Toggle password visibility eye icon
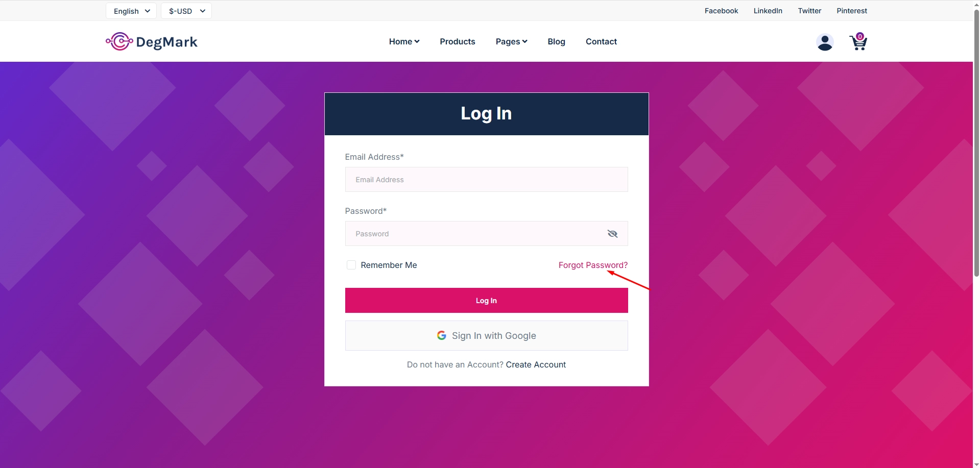This screenshot has height=468, width=980. click(x=613, y=234)
